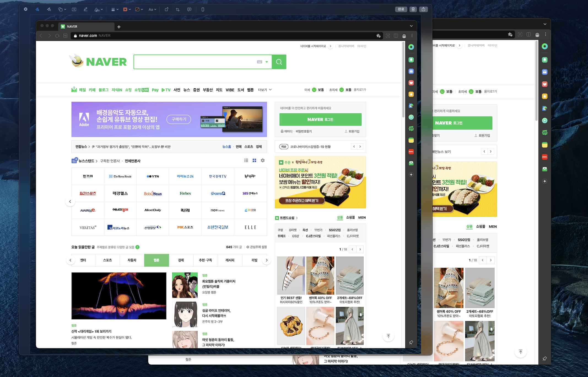Viewport: 588px width, 377px height.
Task: Click the 완료 button to finish markup
Action: tap(401, 9)
